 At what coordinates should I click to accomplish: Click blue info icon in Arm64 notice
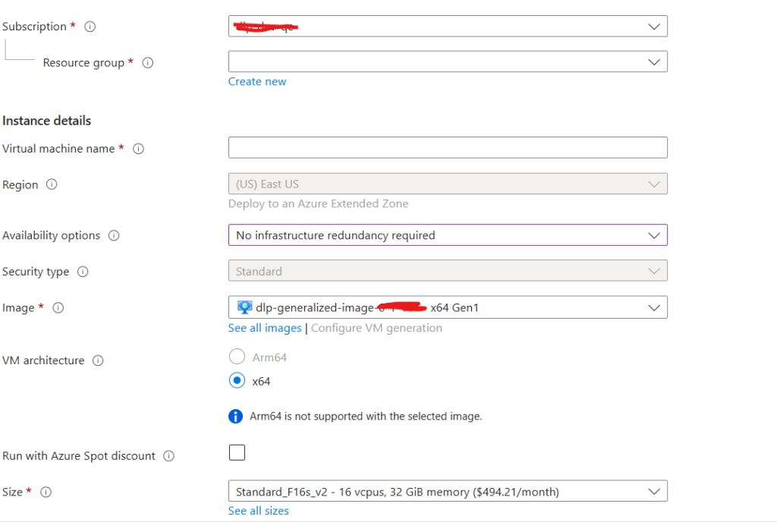click(x=235, y=417)
